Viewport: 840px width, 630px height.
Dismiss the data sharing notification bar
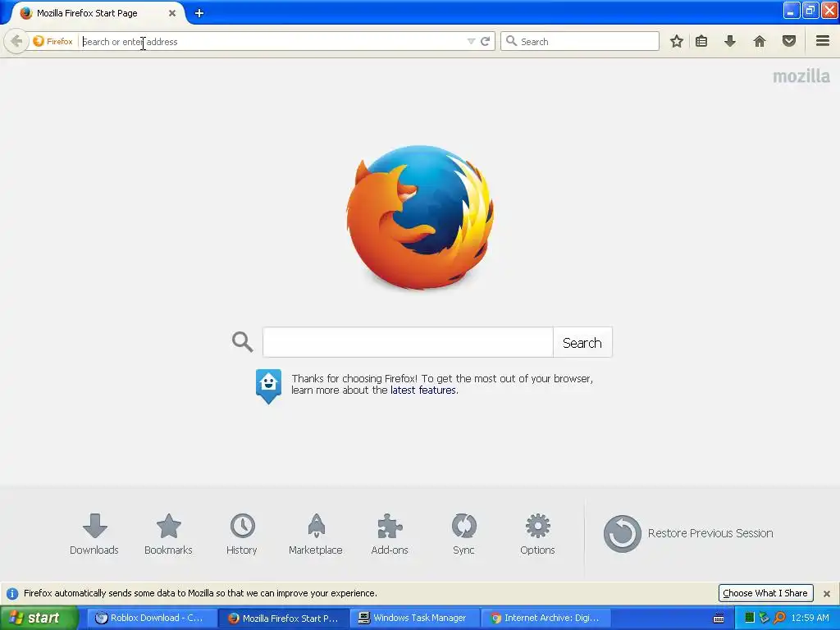point(827,594)
